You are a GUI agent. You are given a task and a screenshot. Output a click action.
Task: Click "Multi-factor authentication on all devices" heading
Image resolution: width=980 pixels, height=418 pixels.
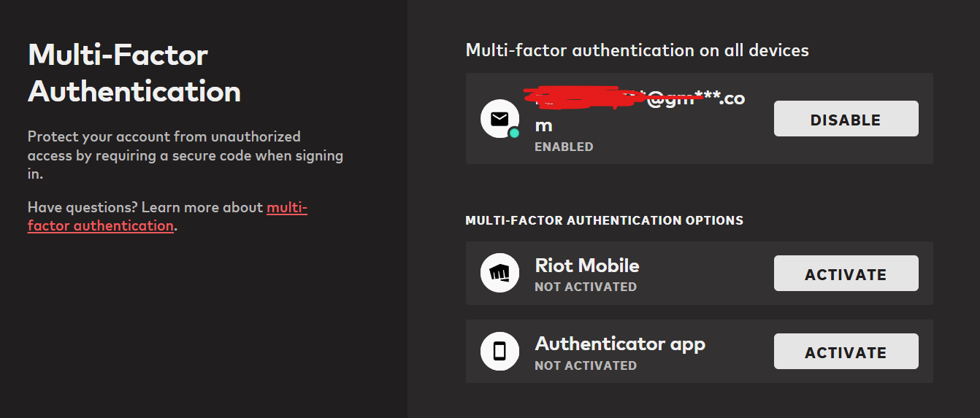tap(637, 50)
